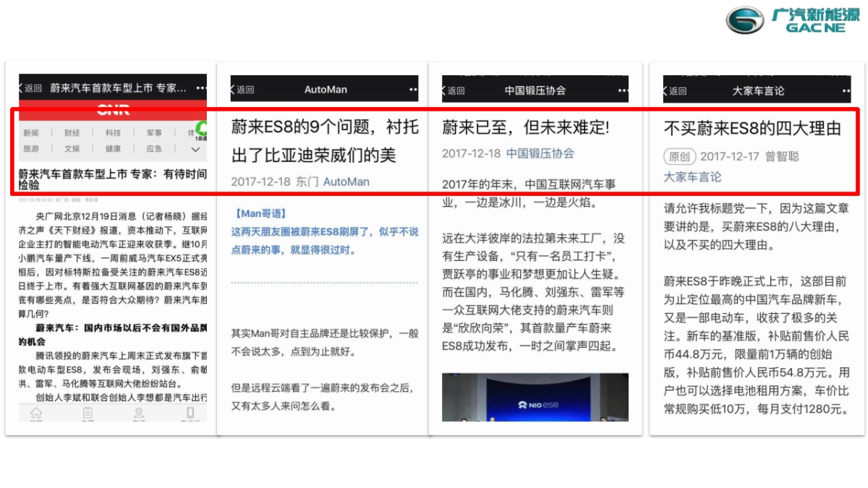Click the NIO ES8 stage photo thumbnail

pos(537,397)
